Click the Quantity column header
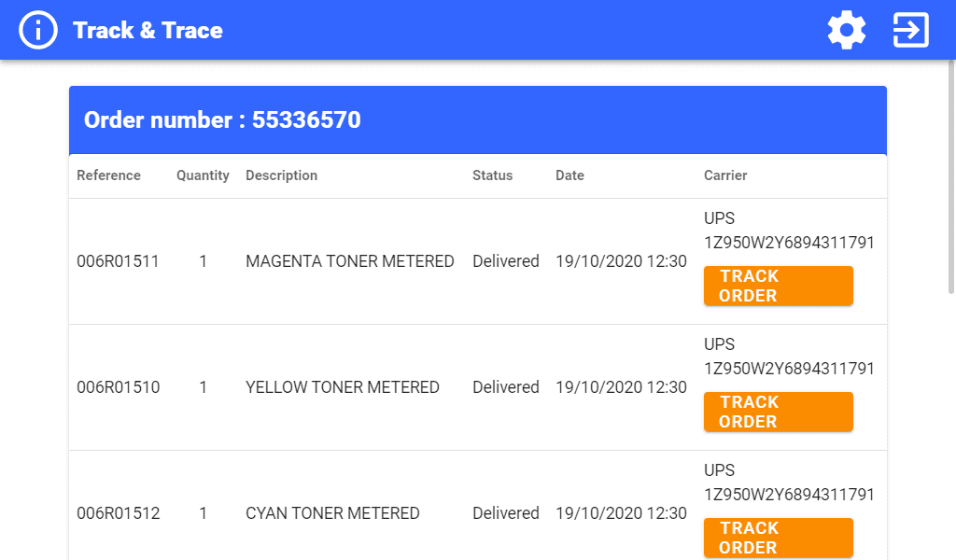Viewport: 956px width, 560px height. pyautogui.click(x=203, y=175)
